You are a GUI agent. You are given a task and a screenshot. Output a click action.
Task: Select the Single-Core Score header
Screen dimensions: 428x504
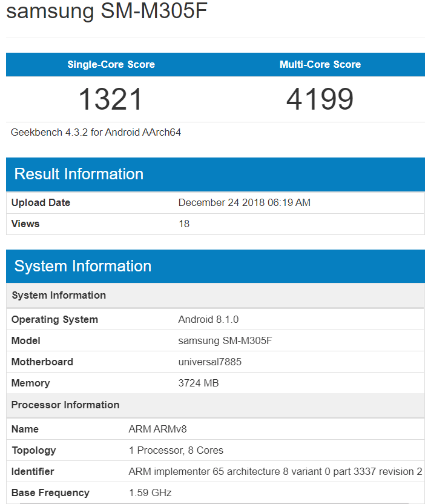coord(111,64)
